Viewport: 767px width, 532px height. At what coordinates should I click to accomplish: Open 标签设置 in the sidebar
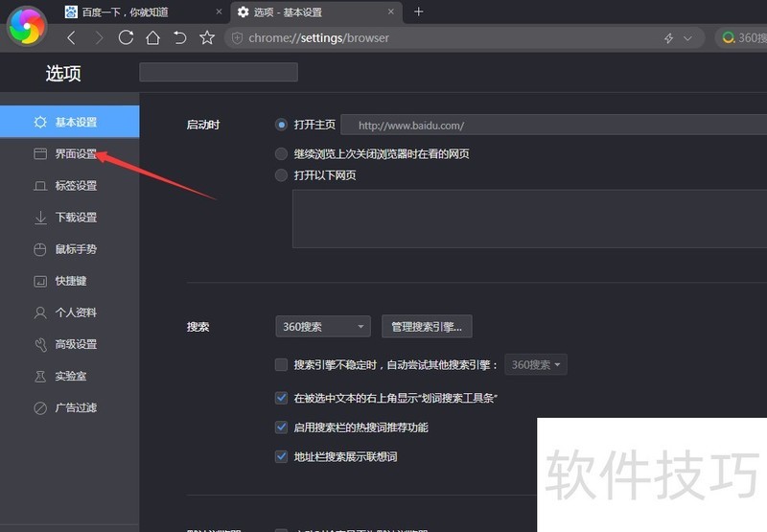pos(69,185)
